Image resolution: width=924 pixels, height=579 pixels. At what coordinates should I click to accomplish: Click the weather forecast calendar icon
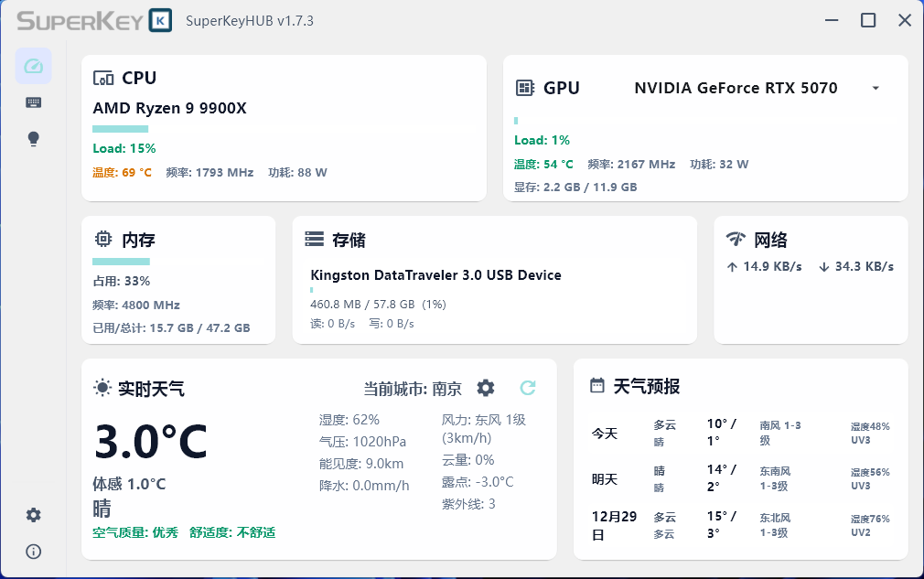tap(597, 386)
